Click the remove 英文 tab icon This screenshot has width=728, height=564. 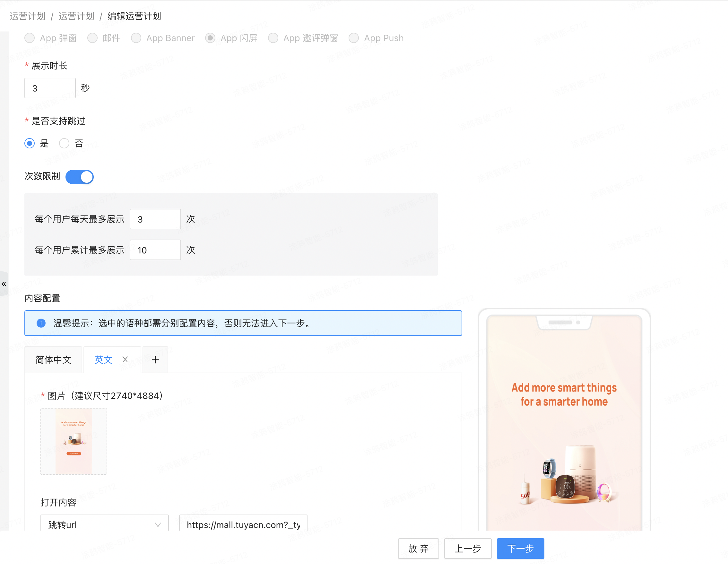[125, 359]
